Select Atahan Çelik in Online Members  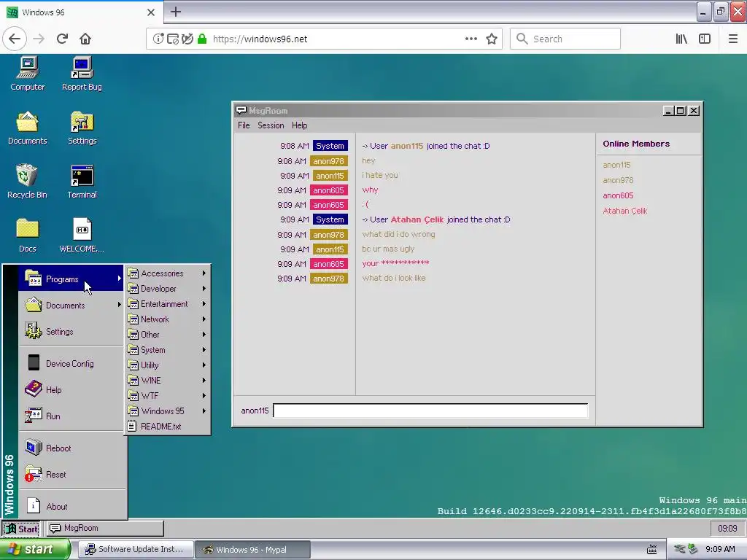[x=624, y=211]
